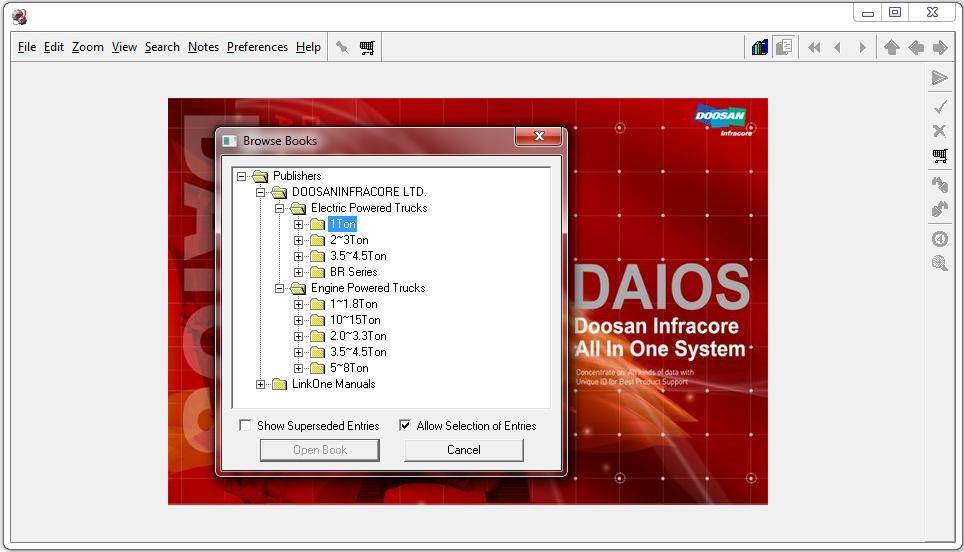
Task: Click the forward arrow navigation icon
Action: (940, 47)
